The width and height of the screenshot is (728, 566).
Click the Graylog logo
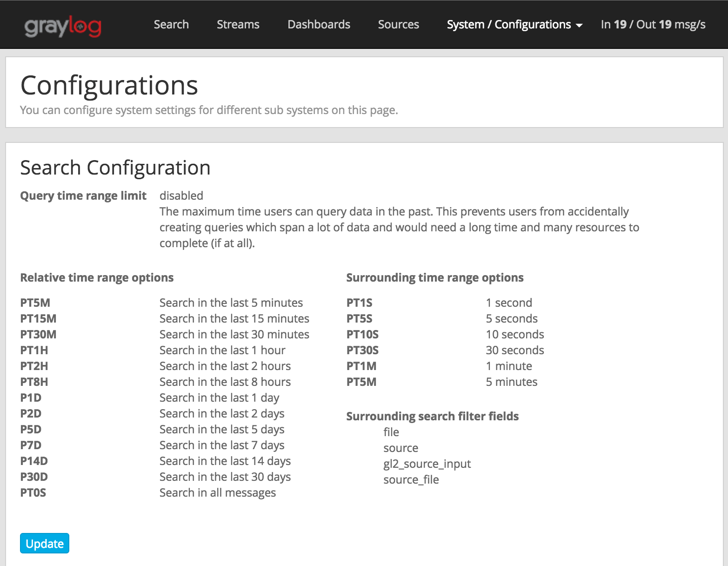click(x=62, y=26)
